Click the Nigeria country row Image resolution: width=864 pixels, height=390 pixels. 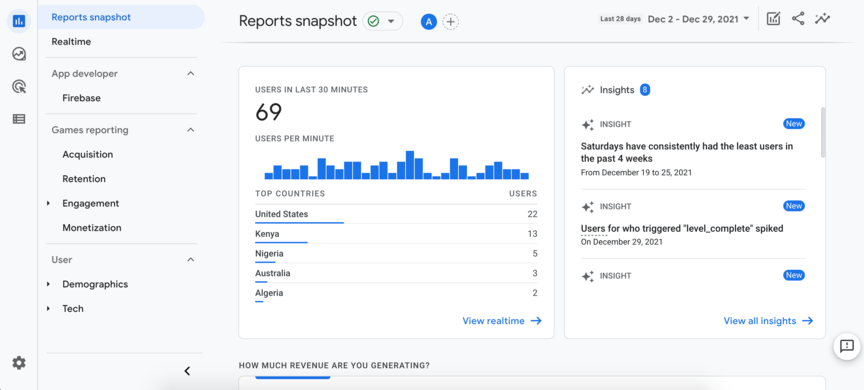pyautogui.click(x=396, y=254)
